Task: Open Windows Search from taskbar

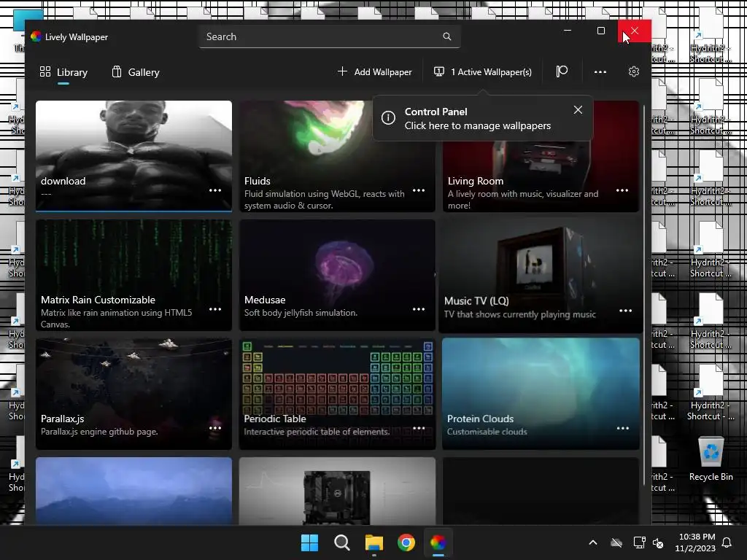Action: tap(341, 542)
